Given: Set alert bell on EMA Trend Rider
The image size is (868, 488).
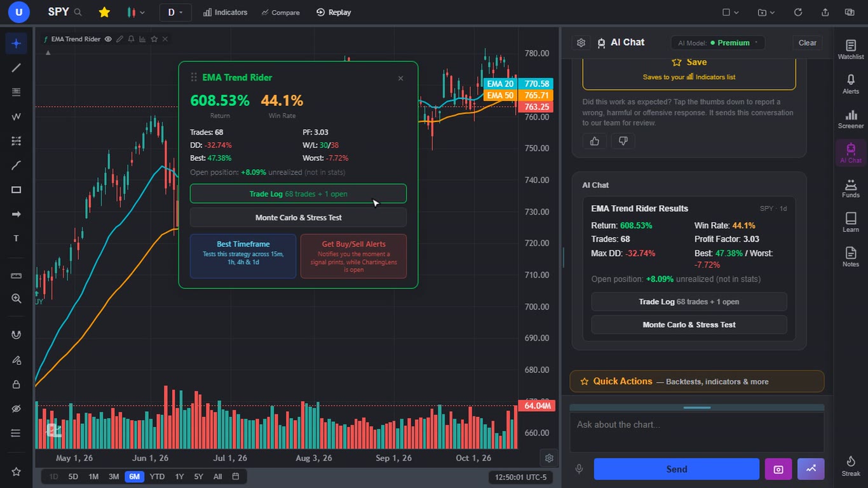Looking at the screenshot, I should 131,39.
